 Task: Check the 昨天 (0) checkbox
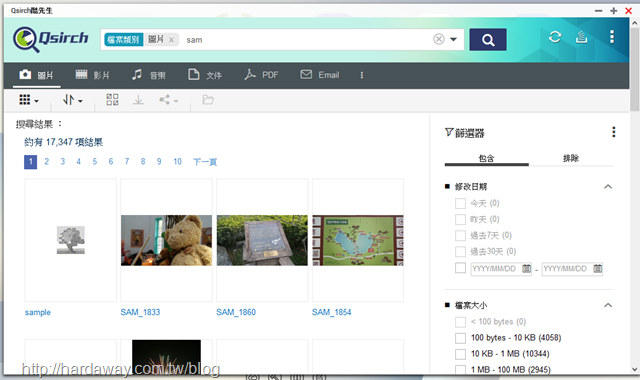click(460, 219)
